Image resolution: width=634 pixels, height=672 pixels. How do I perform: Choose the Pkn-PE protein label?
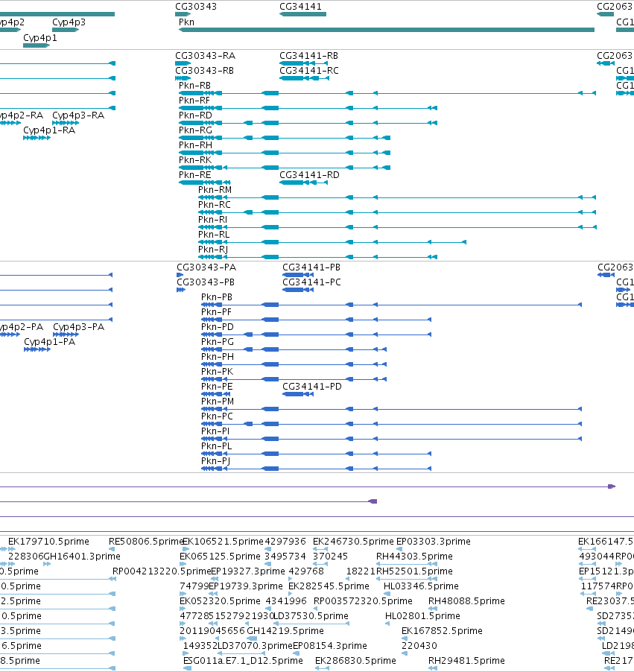217,387
